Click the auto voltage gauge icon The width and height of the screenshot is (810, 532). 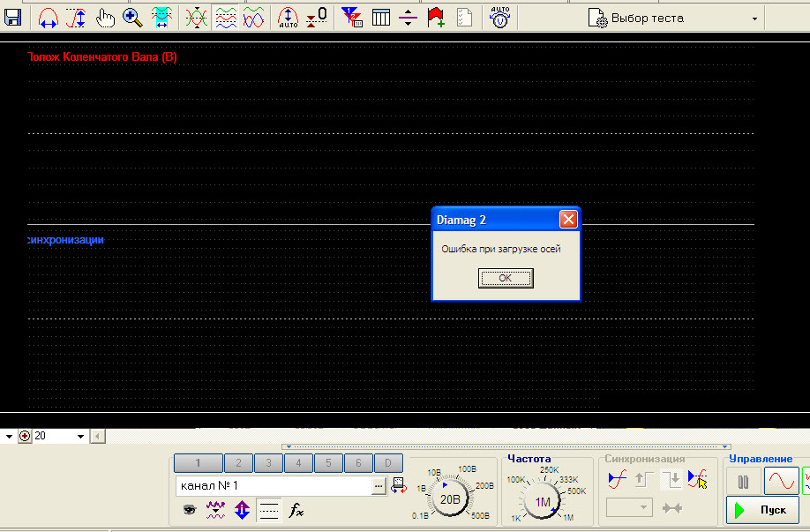tap(499, 18)
